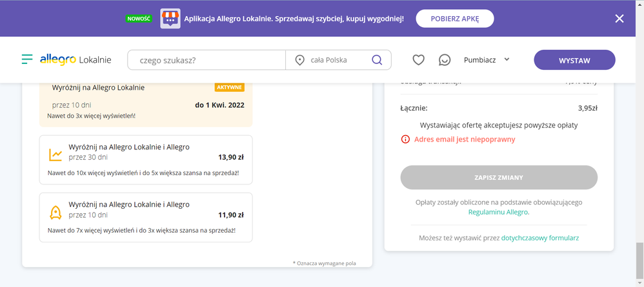The width and height of the screenshot is (644, 287).
Task: Click the 'cała Polska' location field
Action: coord(328,60)
